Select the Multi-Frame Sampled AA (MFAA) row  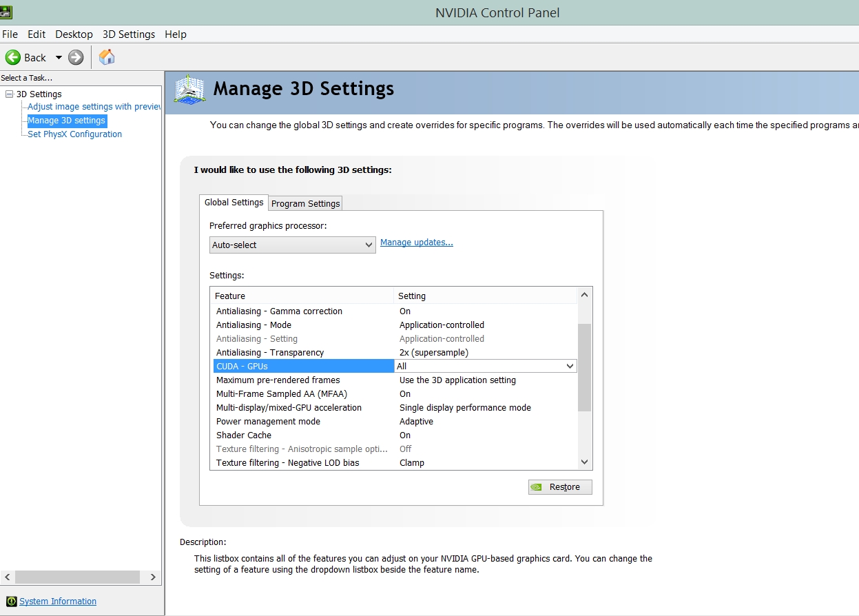pyautogui.click(x=394, y=394)
